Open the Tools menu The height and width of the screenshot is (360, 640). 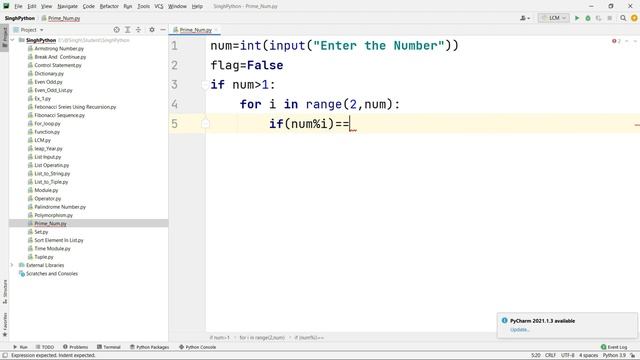tap(143, 6)
